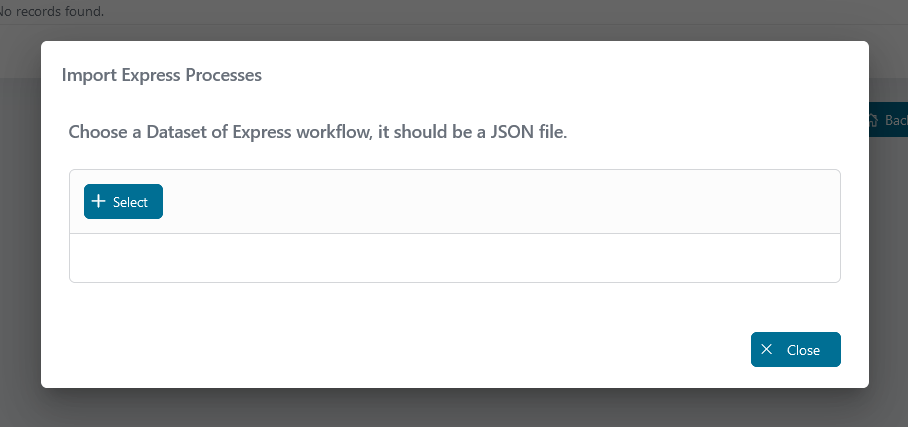Screen dimensions: 908x427
Task: Dismiss the dialog using Close button
Action: click(796, 349)
